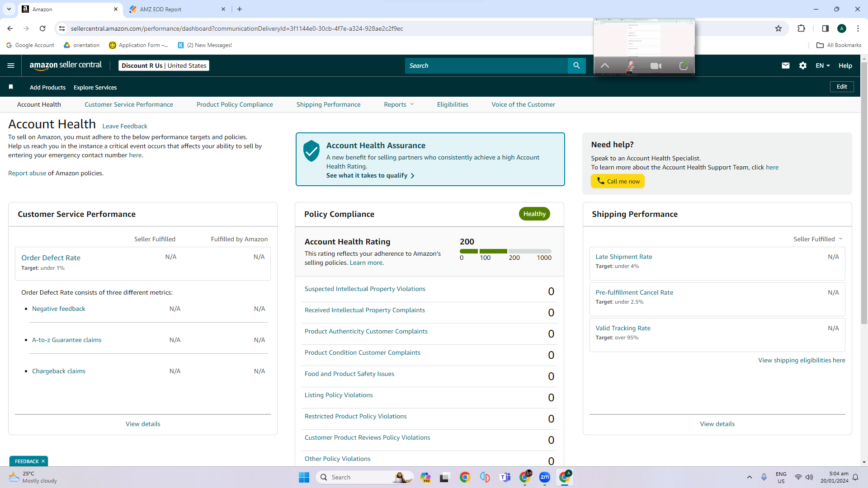Click the Report abuse link
The width and height of the screenshot is (868, 488).
tap(27, 173)
